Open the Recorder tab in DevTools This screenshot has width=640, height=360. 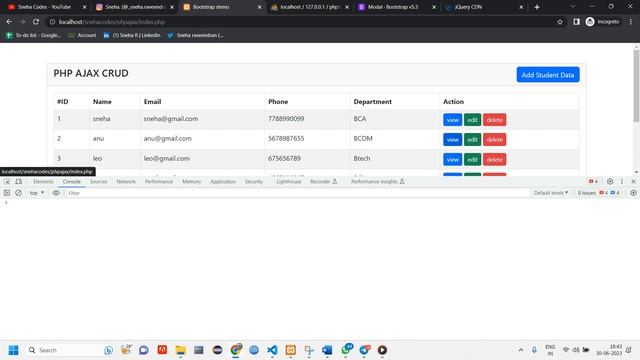tap(323, 182)
